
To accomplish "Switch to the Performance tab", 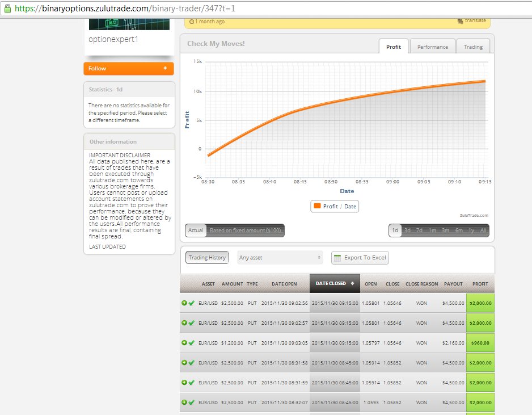I will click(x=433, y=47).
